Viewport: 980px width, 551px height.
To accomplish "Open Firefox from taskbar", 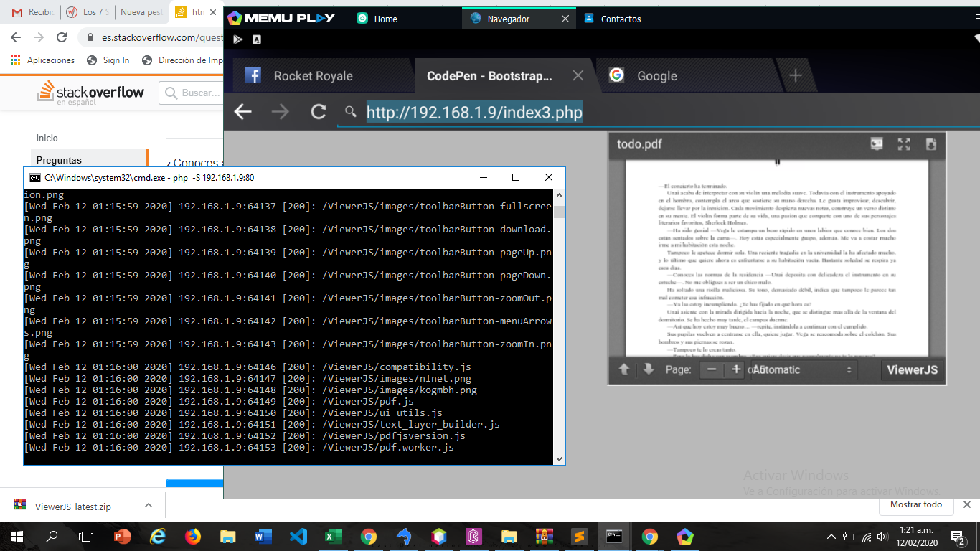I will 193,536.
